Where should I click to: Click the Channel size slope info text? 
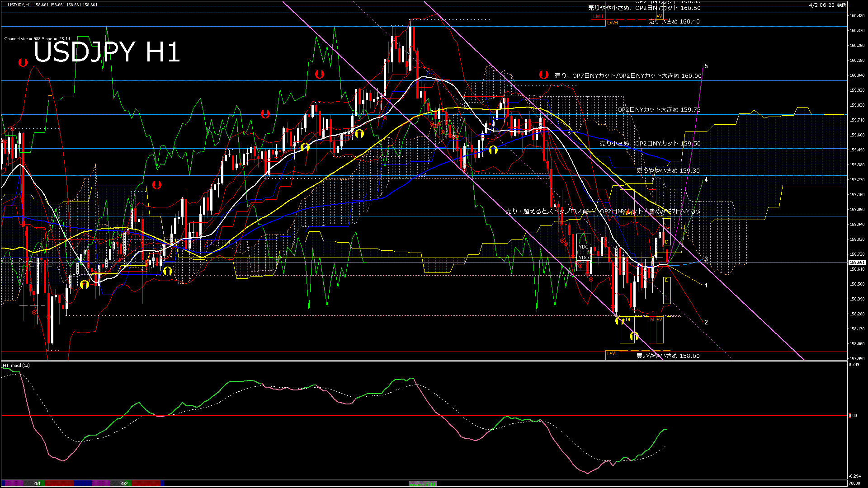(x=37, y=39)
